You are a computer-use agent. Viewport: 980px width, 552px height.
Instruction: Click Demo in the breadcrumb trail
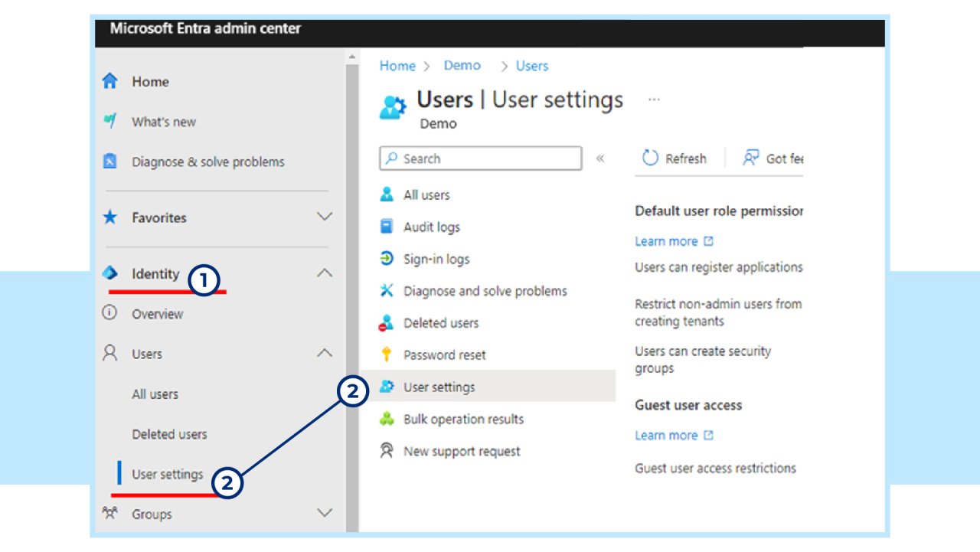462,66
